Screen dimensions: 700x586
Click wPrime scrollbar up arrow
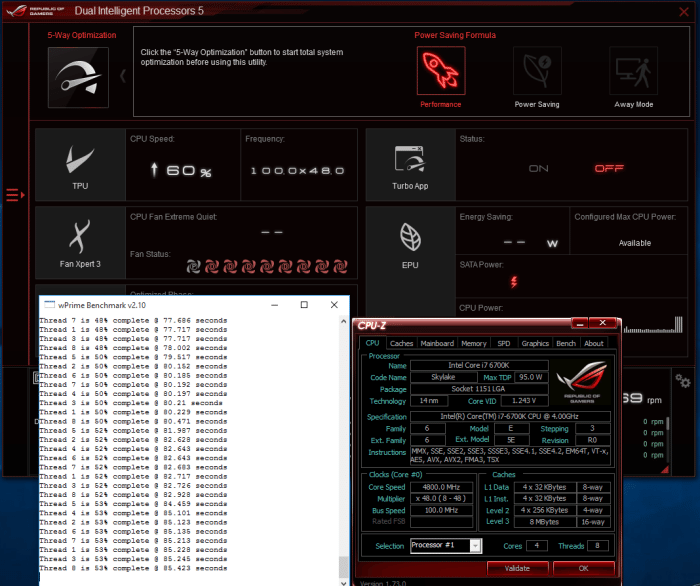point(343,321)
